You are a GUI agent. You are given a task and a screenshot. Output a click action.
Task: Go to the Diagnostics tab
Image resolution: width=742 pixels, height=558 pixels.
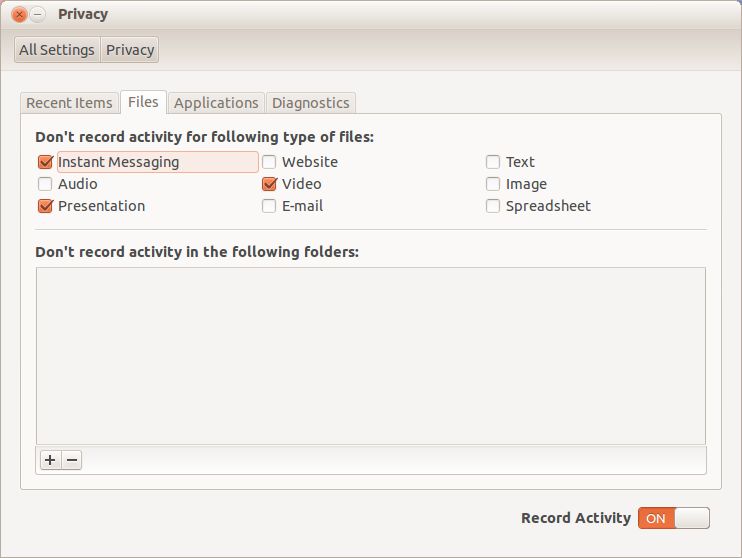coord(311,103)
